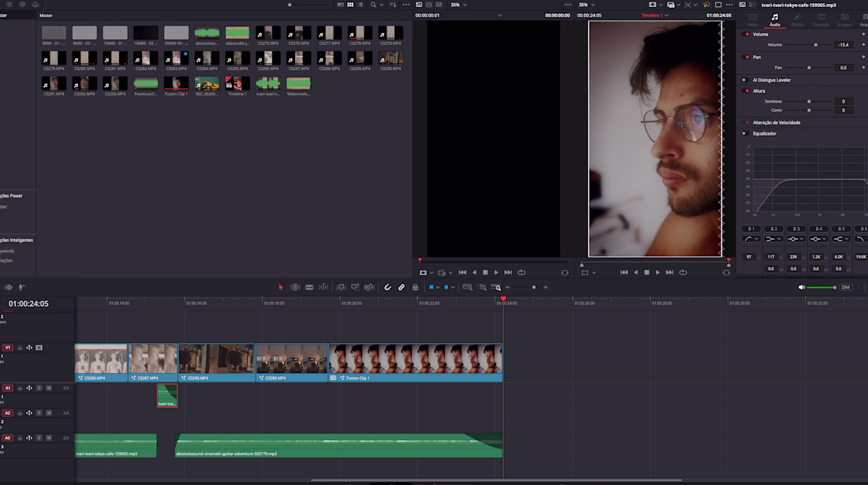This screenshot has width=868, height=485.
Task: Play the source viewer forward
Action: [496, 273]
